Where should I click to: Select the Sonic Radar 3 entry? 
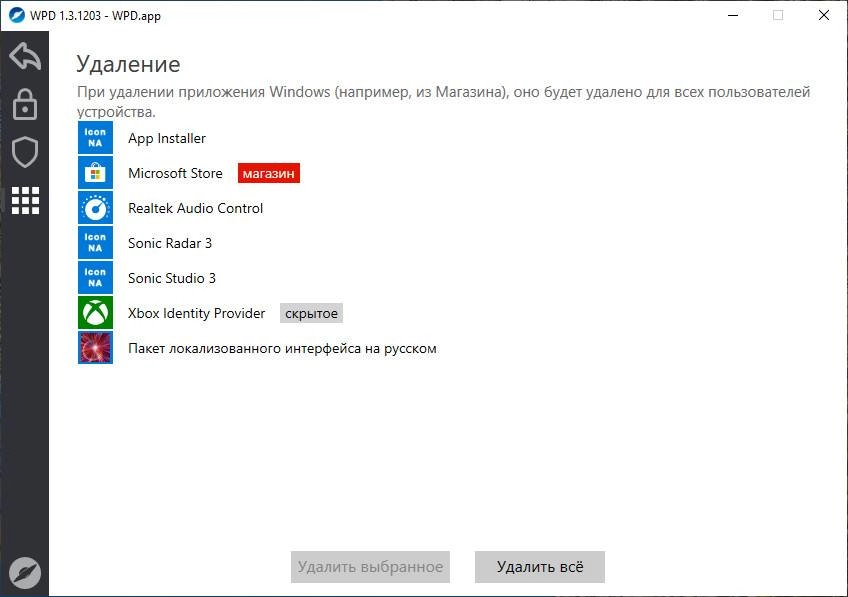170,243
